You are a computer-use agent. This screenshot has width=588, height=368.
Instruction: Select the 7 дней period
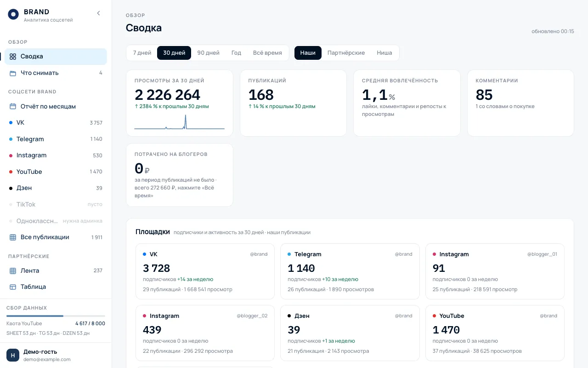(x=142, y=53)
